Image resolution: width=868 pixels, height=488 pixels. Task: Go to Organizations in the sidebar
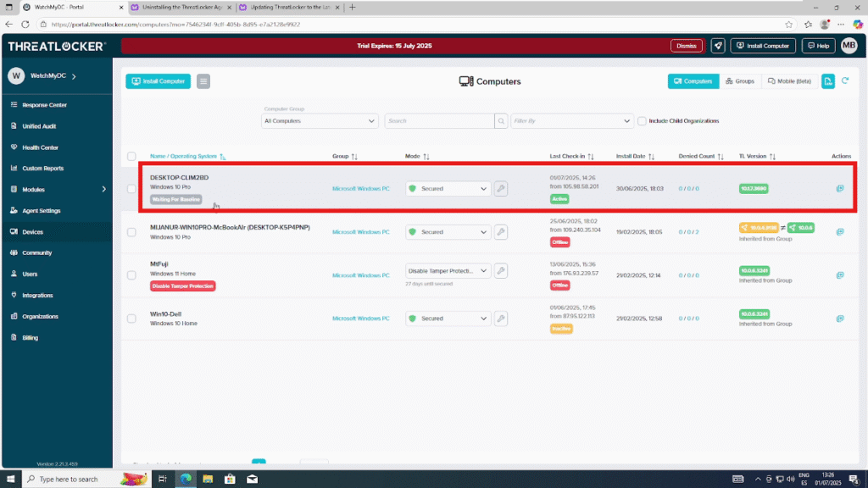click(x=40, y=317)
